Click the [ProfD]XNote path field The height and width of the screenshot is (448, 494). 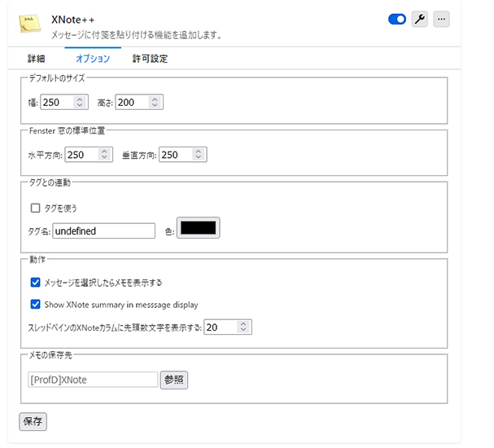pos(92,380)
